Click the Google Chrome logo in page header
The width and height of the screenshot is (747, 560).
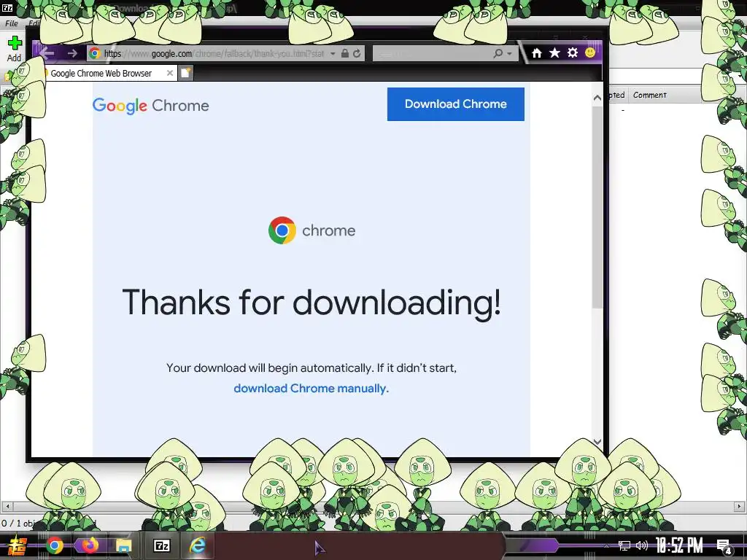pos(150,105)
